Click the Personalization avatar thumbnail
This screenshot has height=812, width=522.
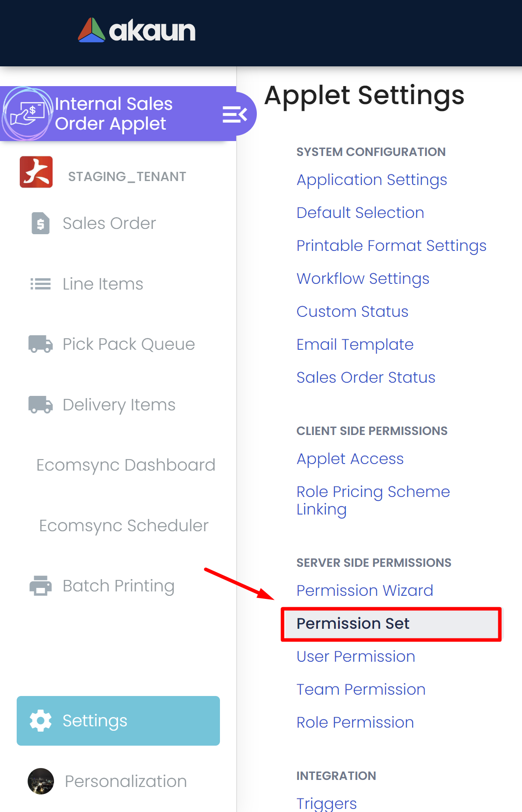41,781
